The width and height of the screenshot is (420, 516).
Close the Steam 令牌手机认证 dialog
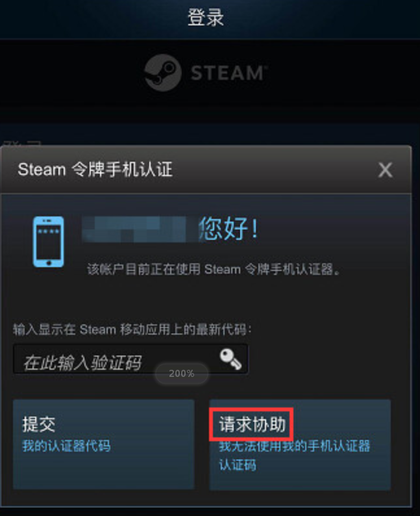point(385,170)
